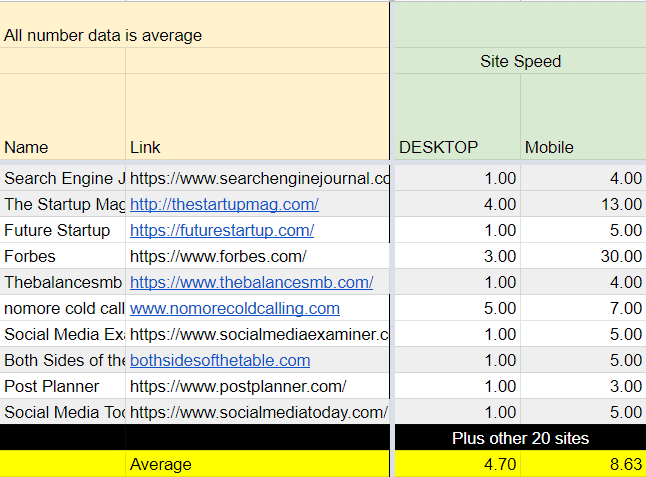This screenshot has height=477, width=646.
Task: Select the Social Media Ex name cell
Action: 63,334
